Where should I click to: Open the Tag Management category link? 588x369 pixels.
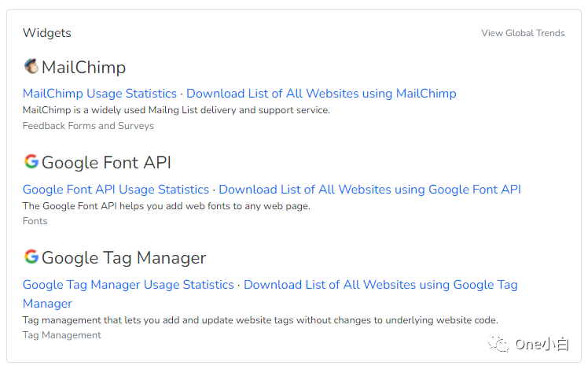pos(61,335)
